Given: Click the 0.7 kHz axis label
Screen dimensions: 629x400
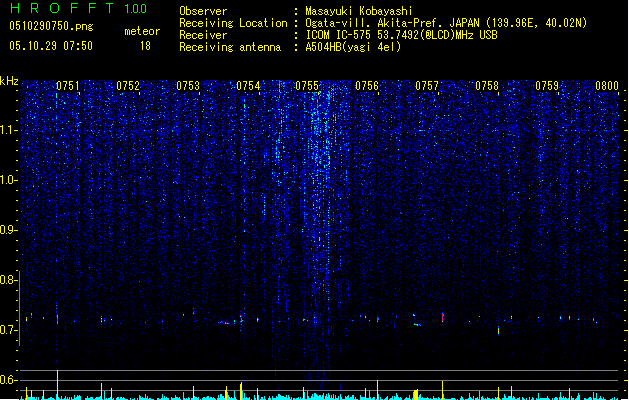Looking at the screenshot, I should (9, 330).
